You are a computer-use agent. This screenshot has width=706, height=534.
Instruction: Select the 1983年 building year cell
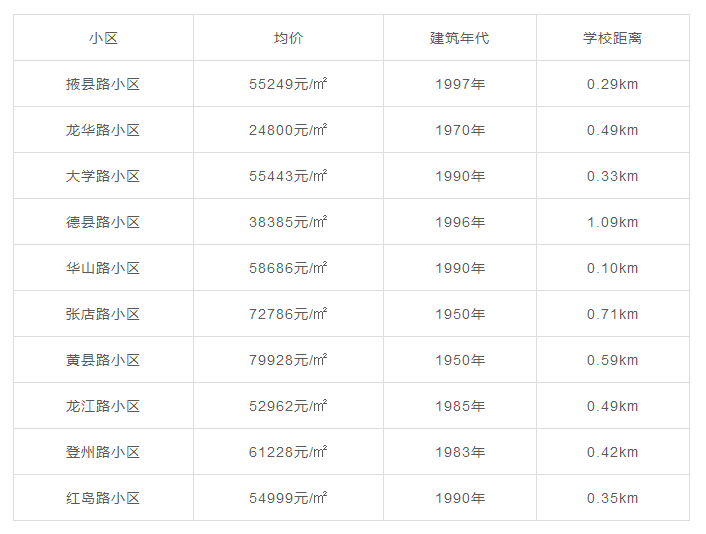pyautogui.click(x=460, y=452)
